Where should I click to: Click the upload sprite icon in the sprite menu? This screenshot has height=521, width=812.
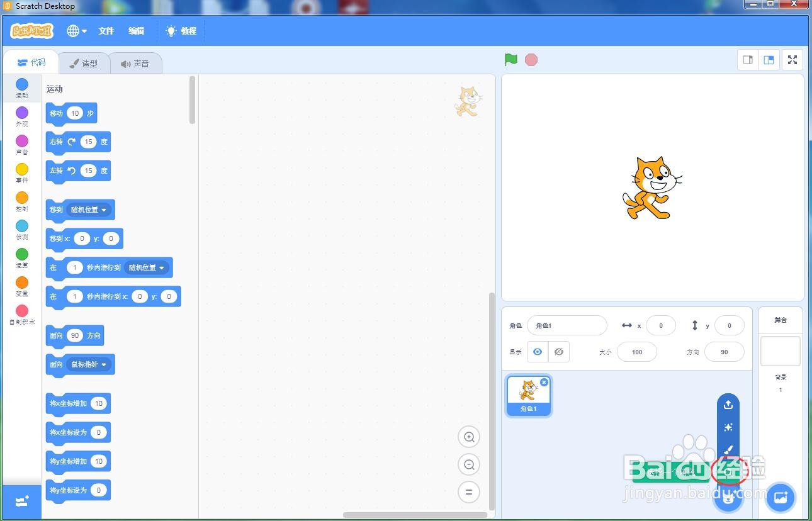coord(728,405)
